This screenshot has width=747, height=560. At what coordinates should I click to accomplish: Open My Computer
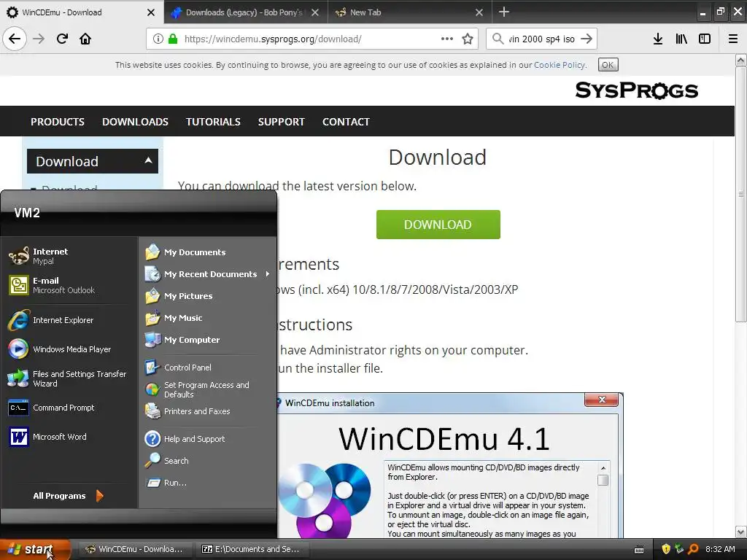(x=207, y=340)
